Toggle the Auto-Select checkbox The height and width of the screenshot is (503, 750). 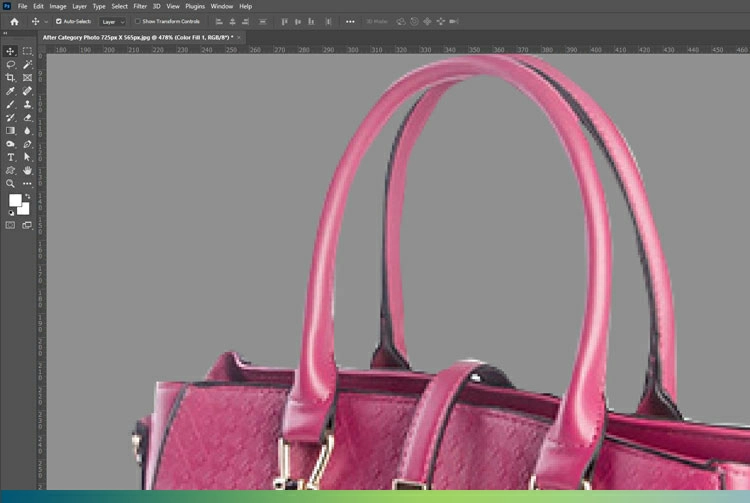(58, 21)
